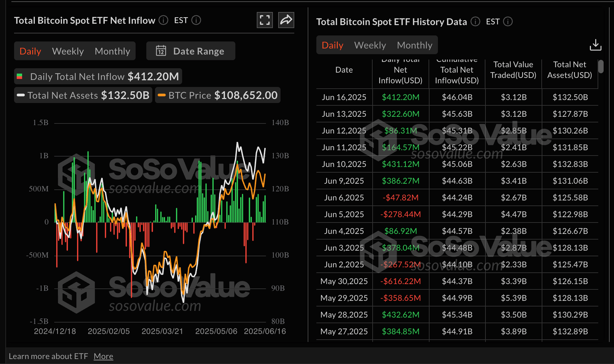
Task: Select Weekly tab in history table
Action: coord(370,45)
